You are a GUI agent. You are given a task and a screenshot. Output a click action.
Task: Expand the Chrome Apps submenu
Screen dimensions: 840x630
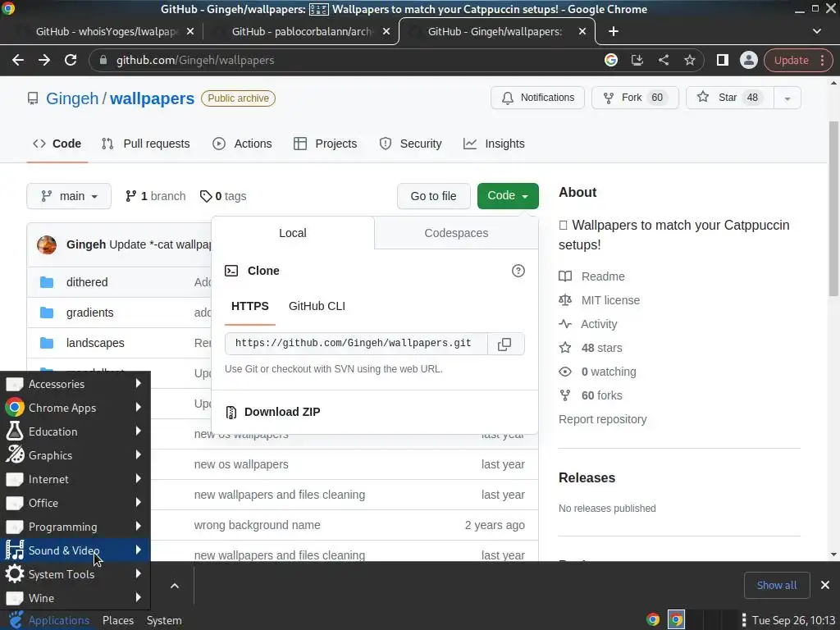click(75, 408)
